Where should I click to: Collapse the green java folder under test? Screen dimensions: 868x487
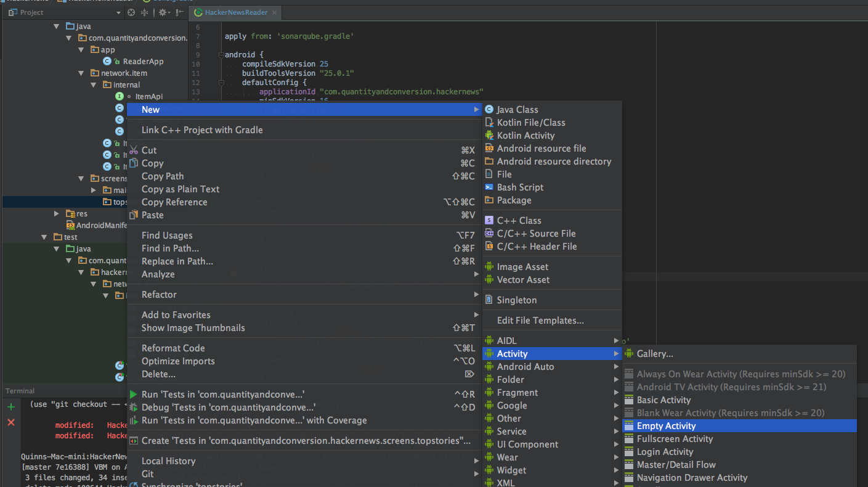57,249
